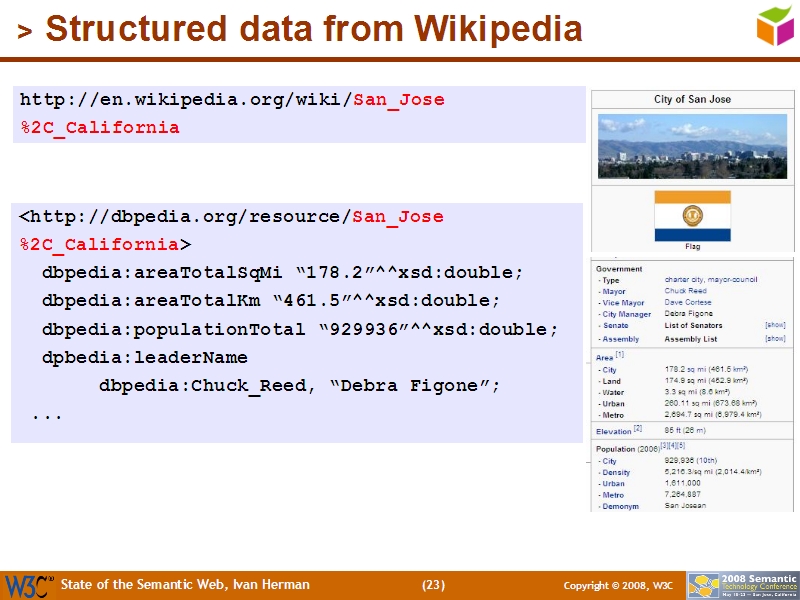Click the San Jose flag image in the infobox
The height and width of the screenshot is (600, 800).
coord(692,213)
